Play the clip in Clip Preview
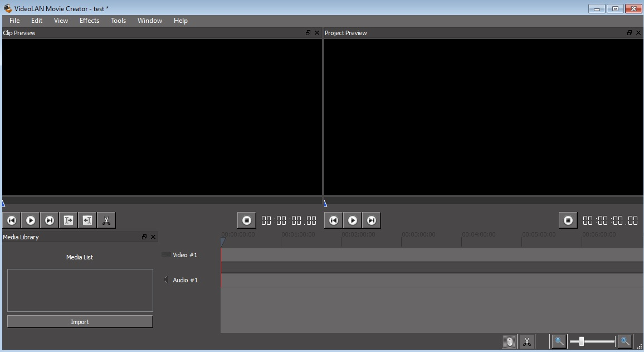The width and height of the screenshot is (644, 352). tap(31, 220)
